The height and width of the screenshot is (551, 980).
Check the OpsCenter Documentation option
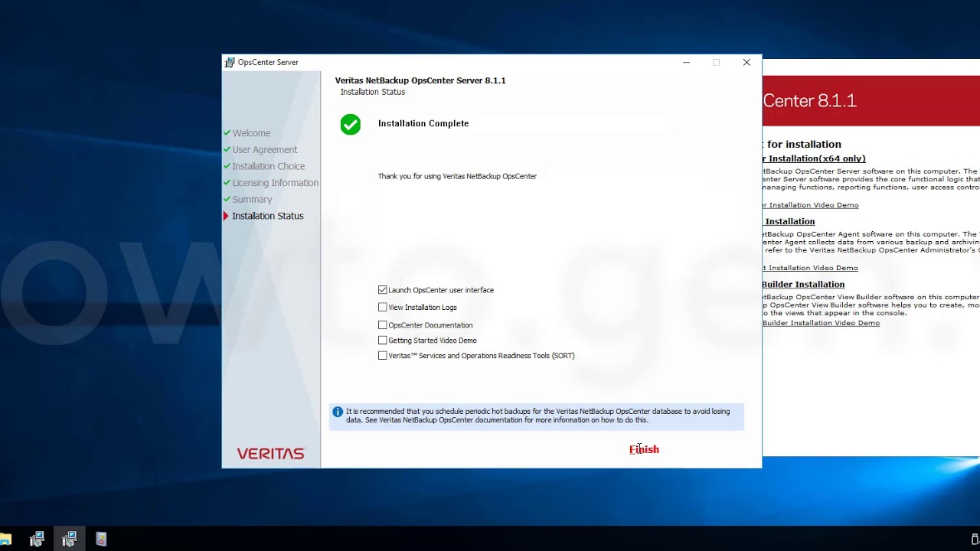(x=383, y=325)
